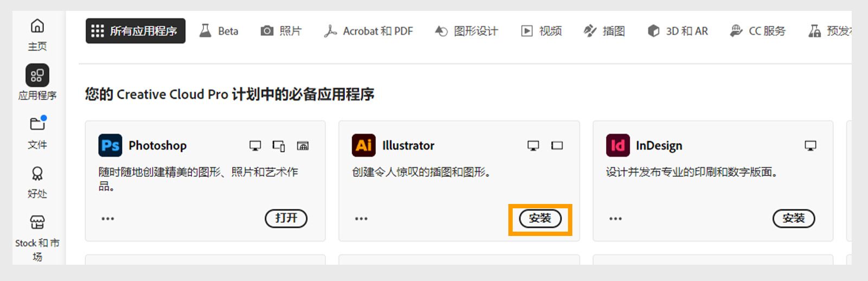Open Photoshop with the 打开 button
This screenshot has height=281, width=868.
(286, 218)
